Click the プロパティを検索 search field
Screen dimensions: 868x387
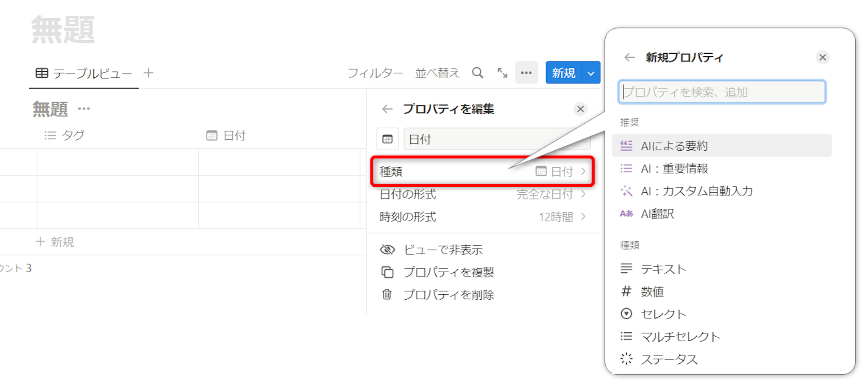click(x=721, y=92)
